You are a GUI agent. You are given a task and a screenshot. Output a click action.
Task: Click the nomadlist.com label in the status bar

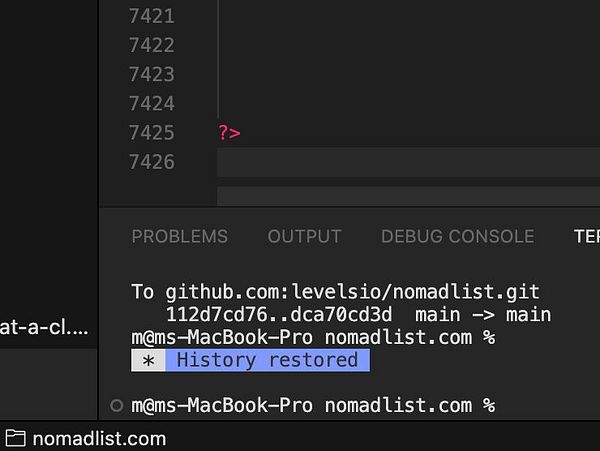tap(99, 439)
